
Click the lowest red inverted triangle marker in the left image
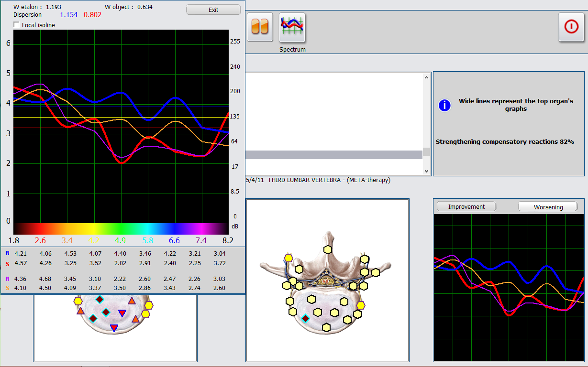pos(114,328)
